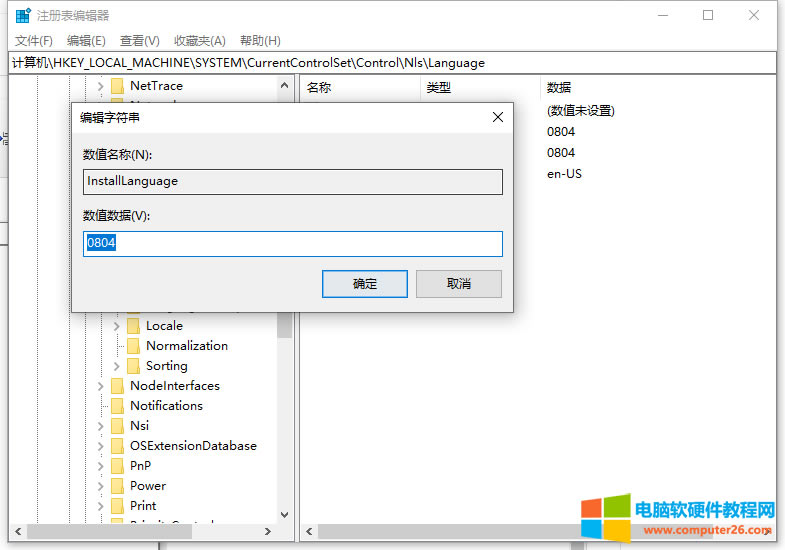Select the NetTrace folder icon
The image size is (785, 550).
click(117, 86)
